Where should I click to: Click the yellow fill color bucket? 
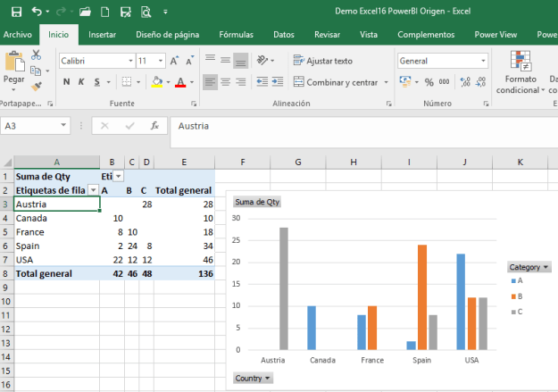click(x=156, y=82)
